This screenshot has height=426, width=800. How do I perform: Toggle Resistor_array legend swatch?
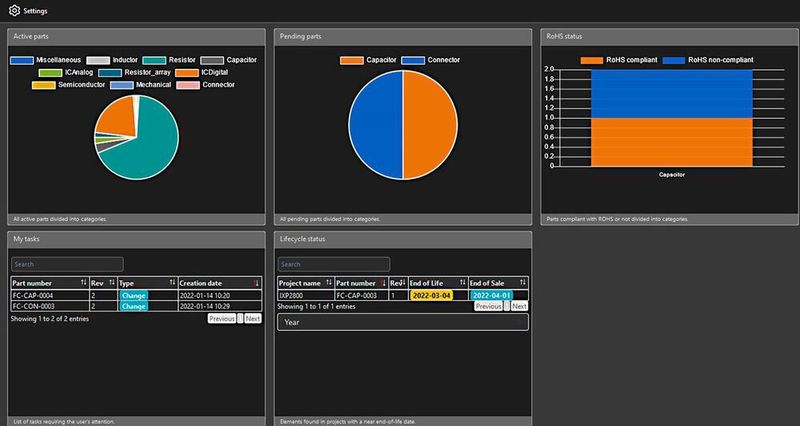click(x=110, y=72)
